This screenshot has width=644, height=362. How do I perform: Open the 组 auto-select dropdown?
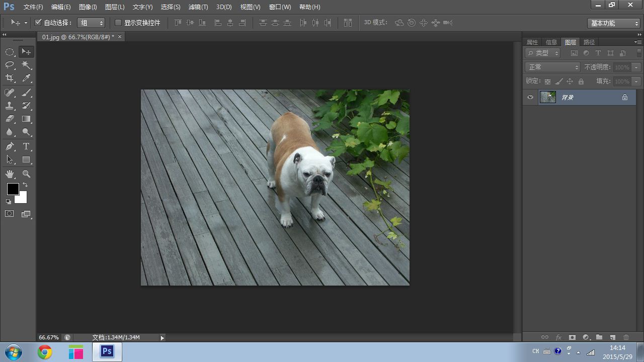[x=91, y=23]
